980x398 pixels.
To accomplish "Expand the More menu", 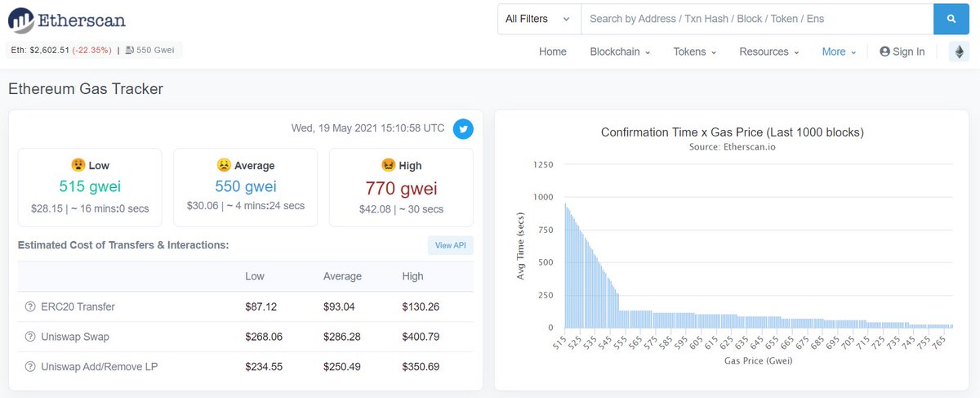I will (x=839, y=51).
